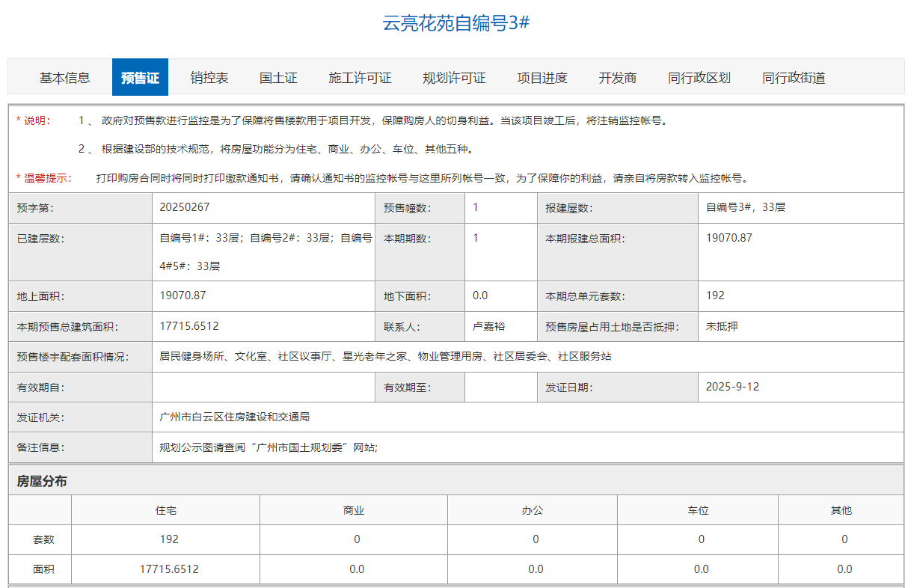Open the 开发商 tab

(x=618, y=78)
